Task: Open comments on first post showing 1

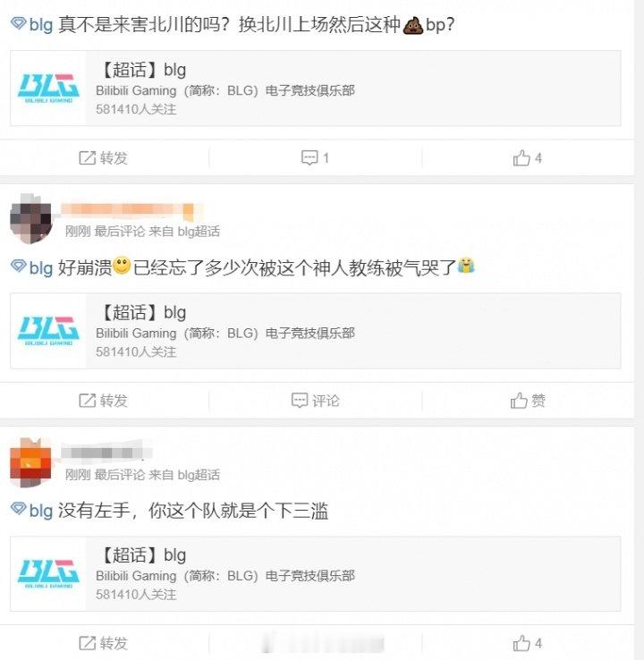Action: [x=315, y=157]
